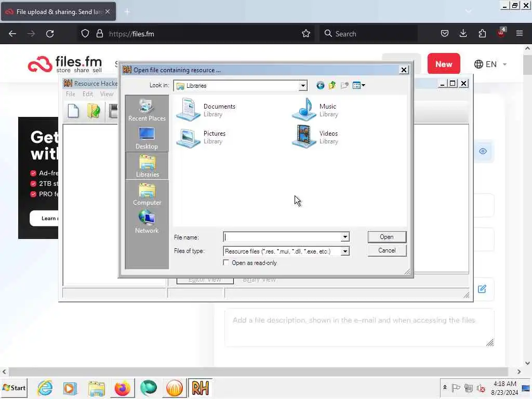Open the Windows Start menu
Viewport: 532px width, 399px height.
(14, 388)
